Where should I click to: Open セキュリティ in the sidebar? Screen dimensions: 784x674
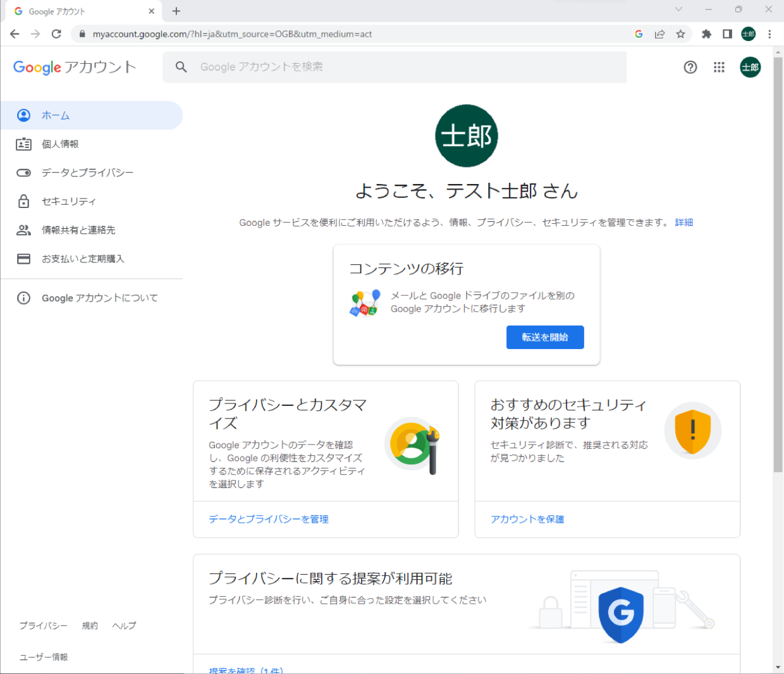point(92,201)
